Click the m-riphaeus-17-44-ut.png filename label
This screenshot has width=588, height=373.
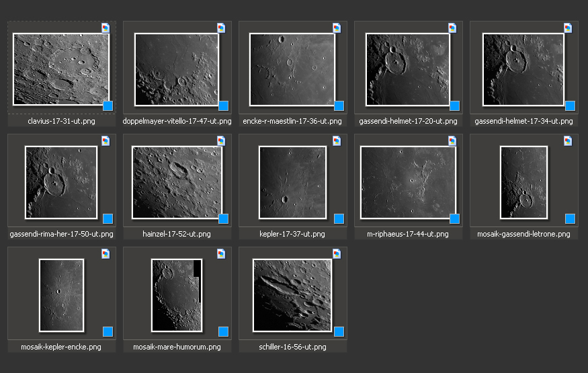pos(408,234)
